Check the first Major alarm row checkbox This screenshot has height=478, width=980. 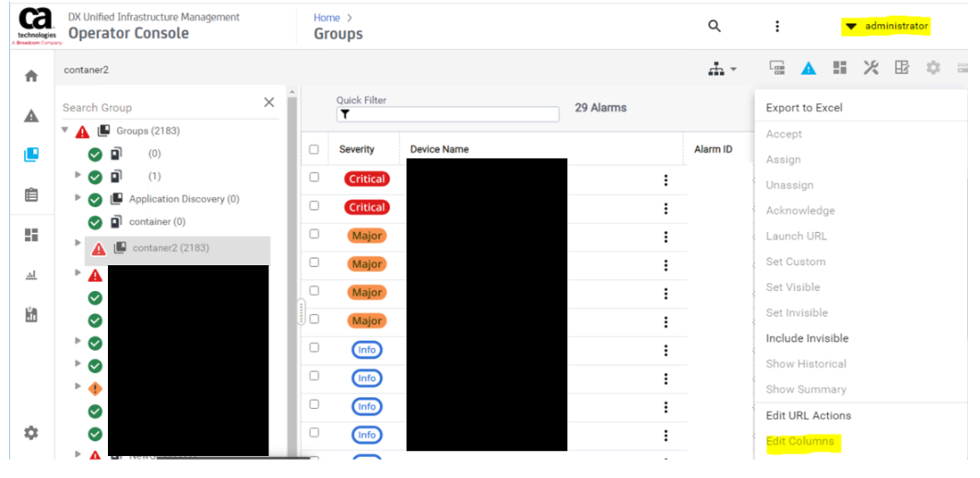tap(314, 235)
